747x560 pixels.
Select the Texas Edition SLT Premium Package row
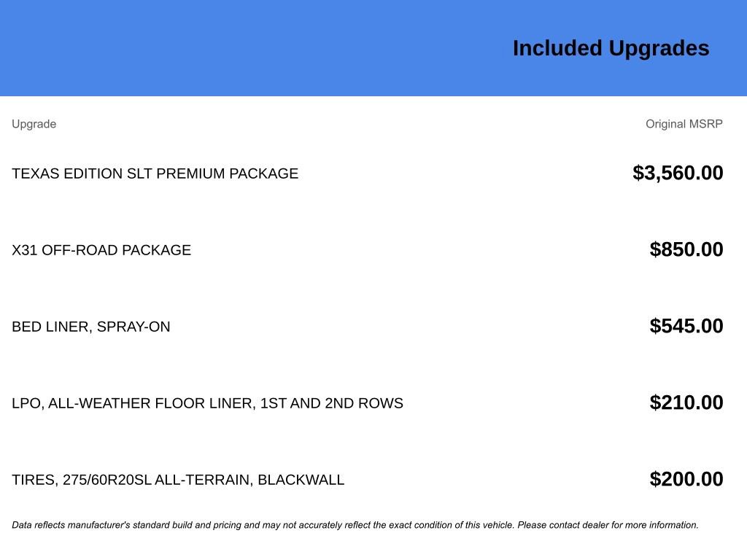tap(155, 174)
